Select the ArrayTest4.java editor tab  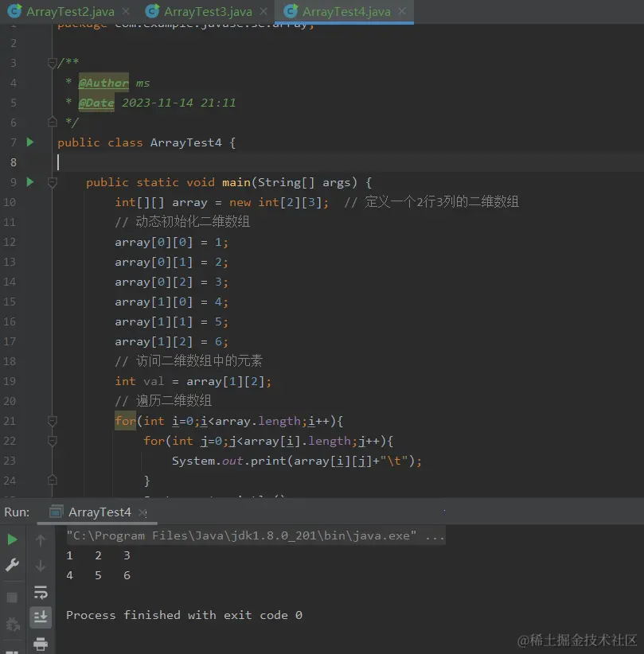346,12
